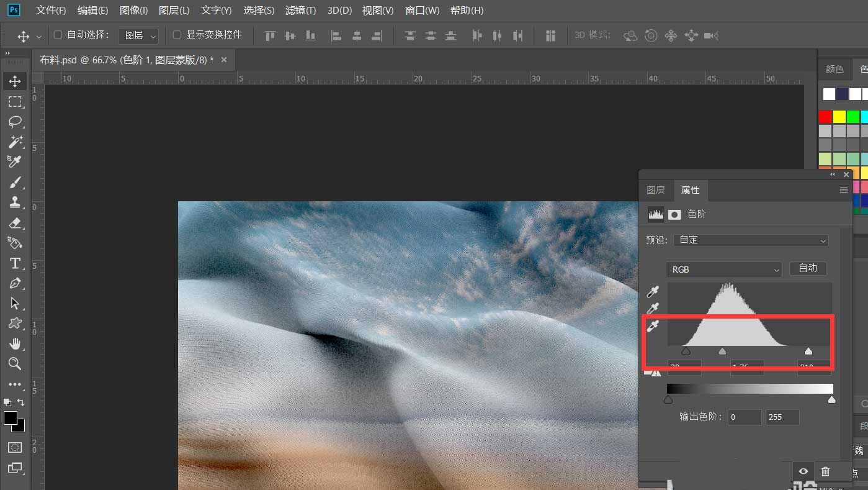Open the 图像(I) menu

click(x=133, y=11)
